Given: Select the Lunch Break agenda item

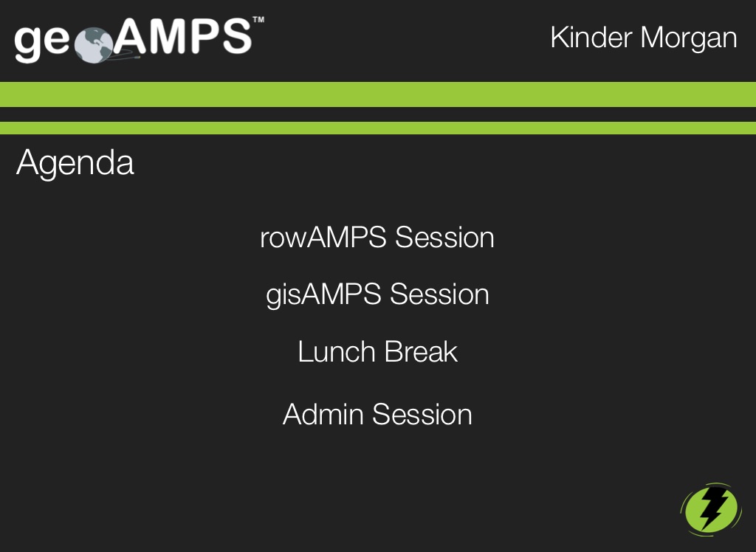Looking at the screenshot, I should click(x=377, y=351).
